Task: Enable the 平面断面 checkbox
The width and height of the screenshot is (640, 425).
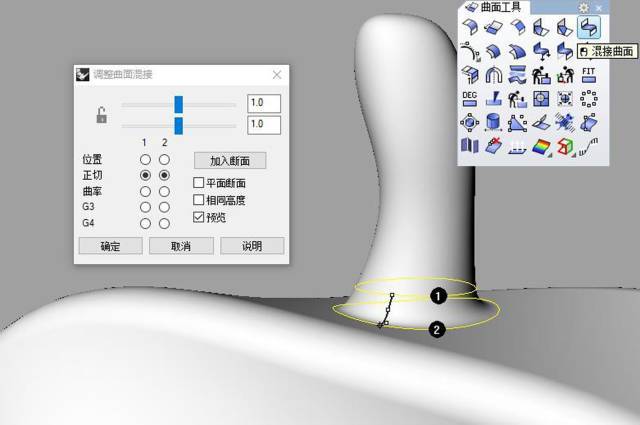Action: click(198, 182)
